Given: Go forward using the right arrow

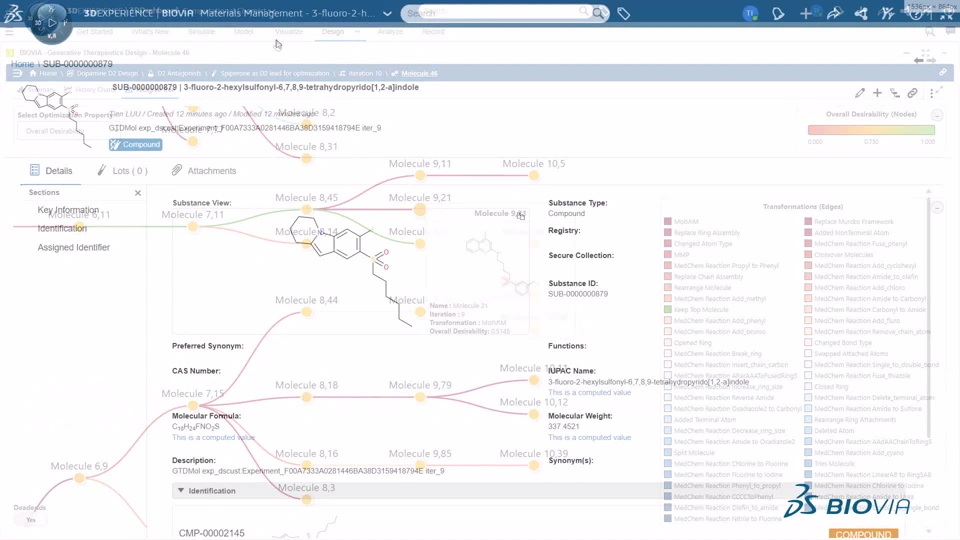Looking at the screenshot, I should tap(931, 60).
